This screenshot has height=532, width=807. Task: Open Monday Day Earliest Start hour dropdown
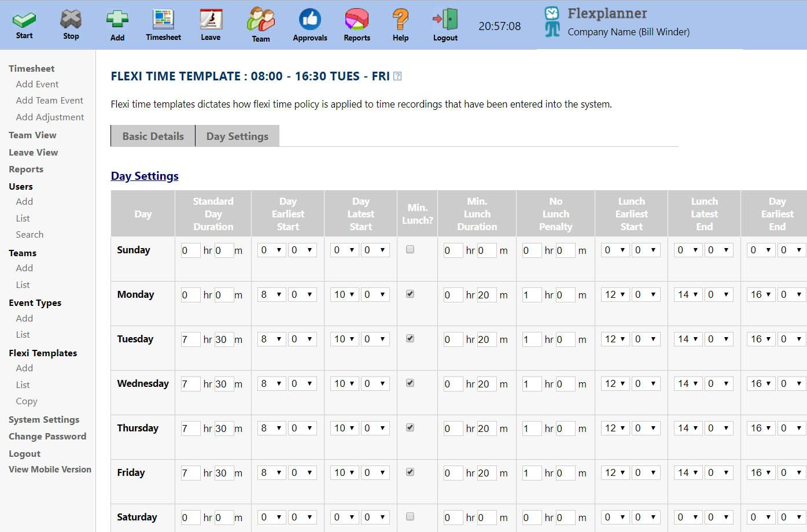(272, 295)
